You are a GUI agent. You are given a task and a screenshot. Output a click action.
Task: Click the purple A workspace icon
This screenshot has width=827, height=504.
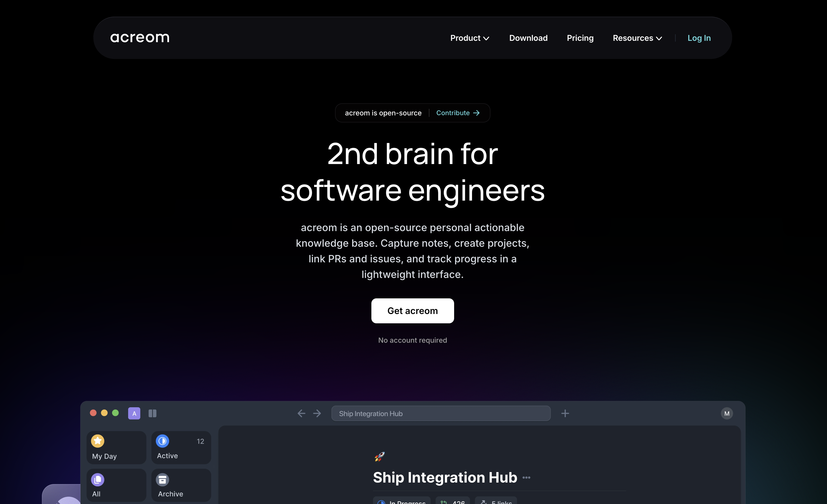tap(134, 414)
